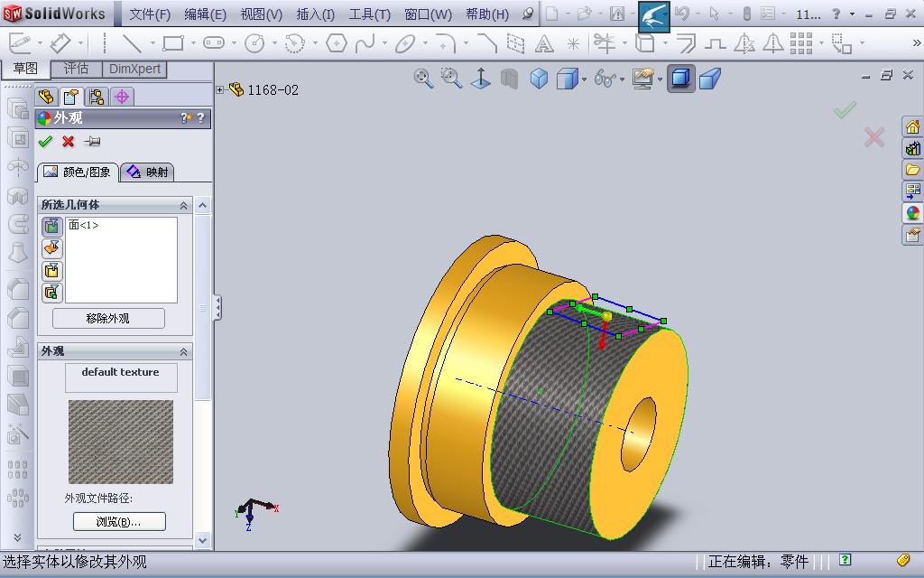Screen dimensions: 924x578
Task: Select the Spline sketch tool
Action: pyautogui.click(x=365, y=43)
